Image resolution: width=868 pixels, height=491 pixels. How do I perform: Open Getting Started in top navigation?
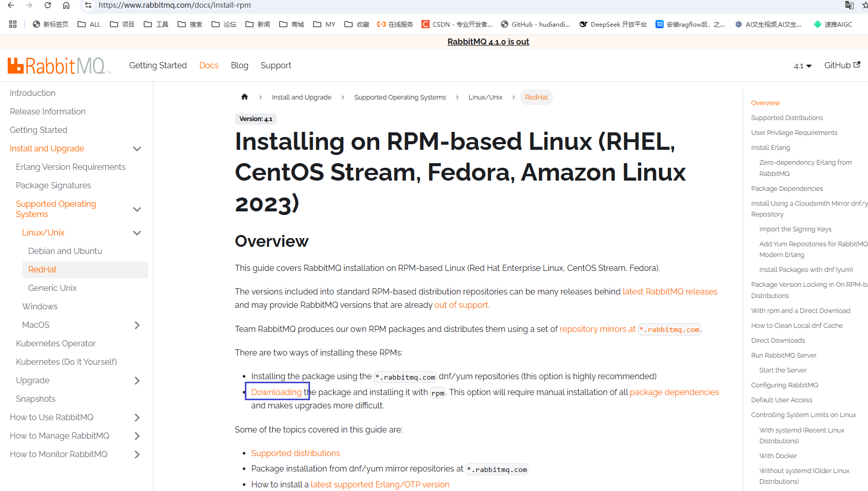[158, 65]
